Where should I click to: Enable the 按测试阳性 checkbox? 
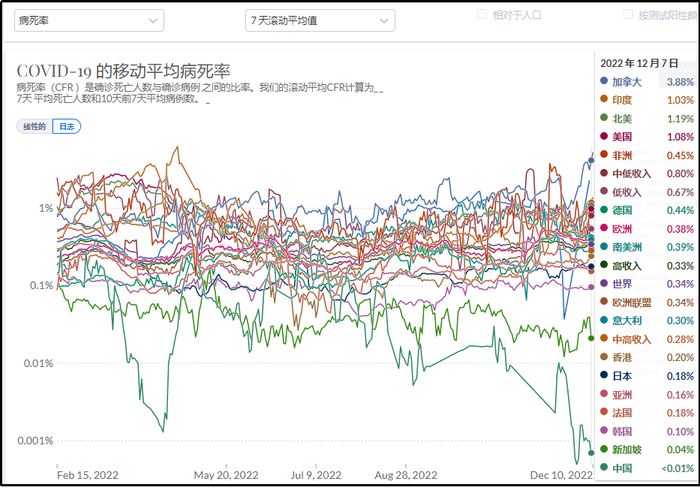pos(628,14)
